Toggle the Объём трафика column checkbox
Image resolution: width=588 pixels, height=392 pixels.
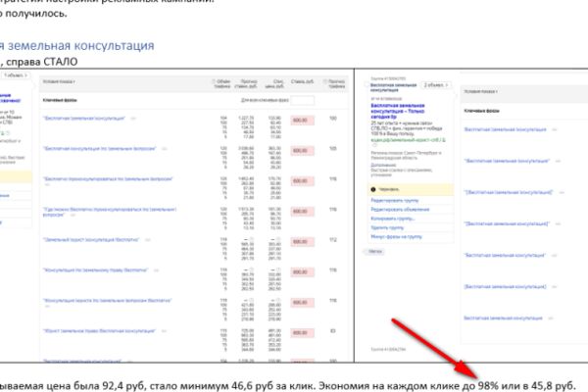[214, 81]
